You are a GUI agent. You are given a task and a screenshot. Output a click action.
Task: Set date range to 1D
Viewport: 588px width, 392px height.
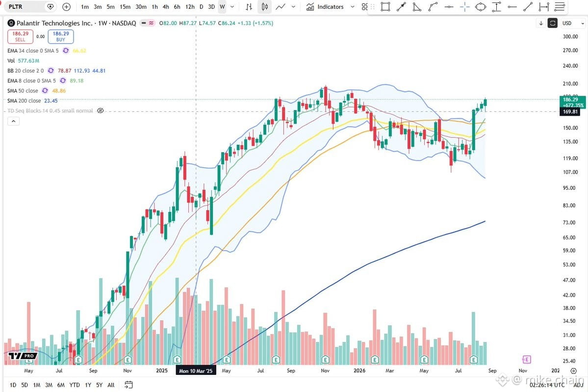[x=13, y=385]
